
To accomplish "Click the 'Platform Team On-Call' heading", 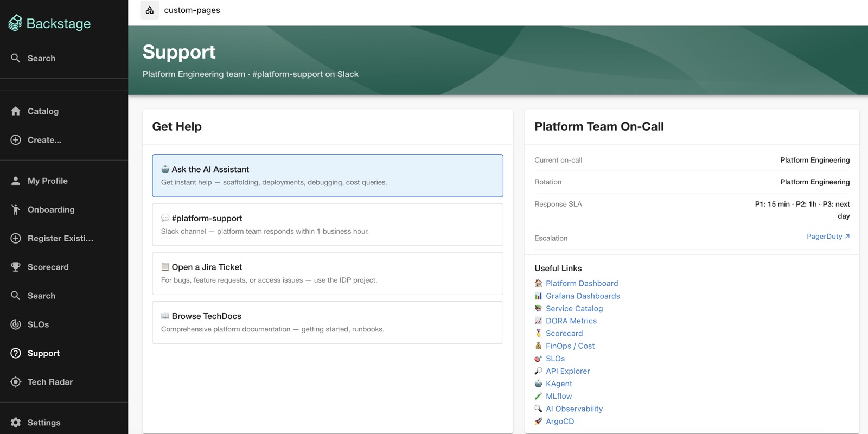I will (599, 126).
